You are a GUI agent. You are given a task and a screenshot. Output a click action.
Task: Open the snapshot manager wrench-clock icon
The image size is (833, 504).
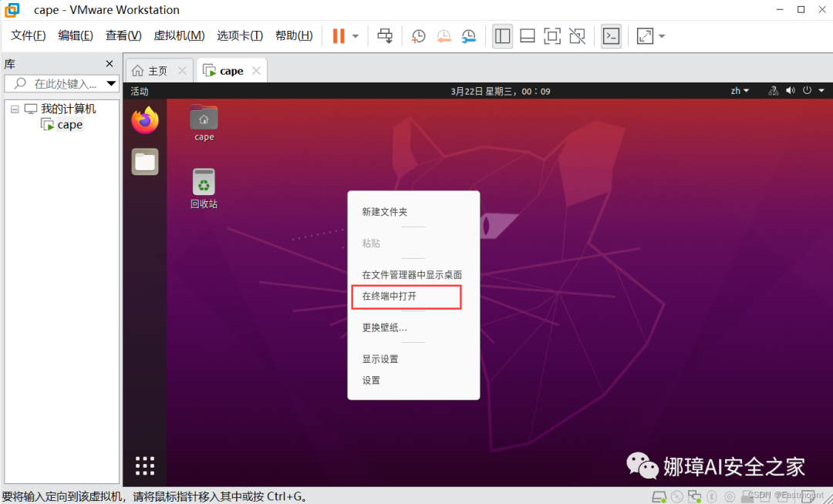tap(469, 36)
